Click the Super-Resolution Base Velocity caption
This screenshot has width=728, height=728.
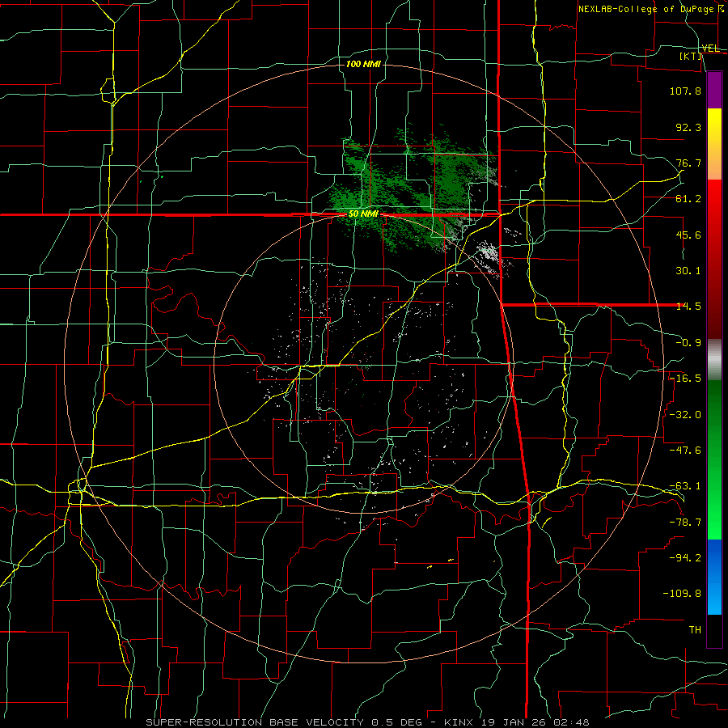point(367,722)
